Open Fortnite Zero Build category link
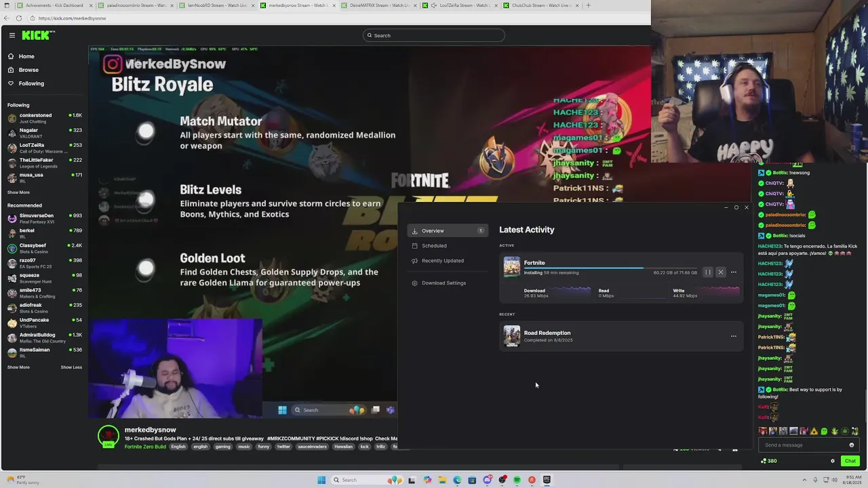Viewport: 868px width, 488px height. click(x=145, y=447)
